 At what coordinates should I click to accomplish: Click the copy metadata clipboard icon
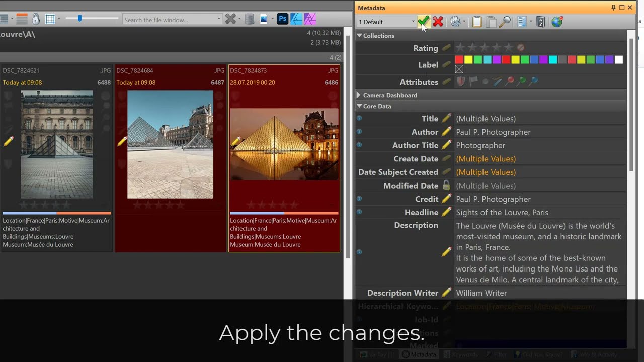tap(477, 22)
